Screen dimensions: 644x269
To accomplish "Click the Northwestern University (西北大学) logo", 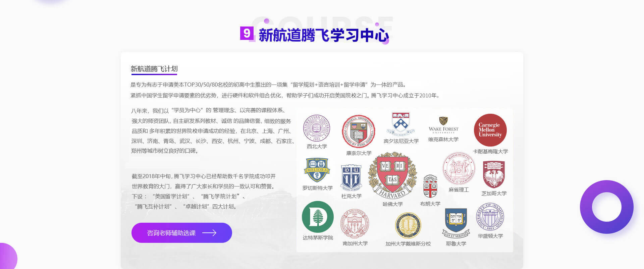I will point(317,128).
